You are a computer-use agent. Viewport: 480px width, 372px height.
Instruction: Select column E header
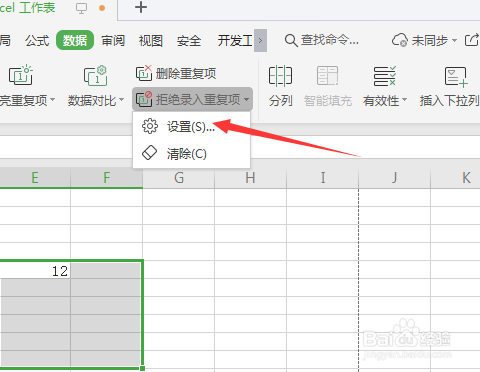pyautogui.click(x=35, y=178)
